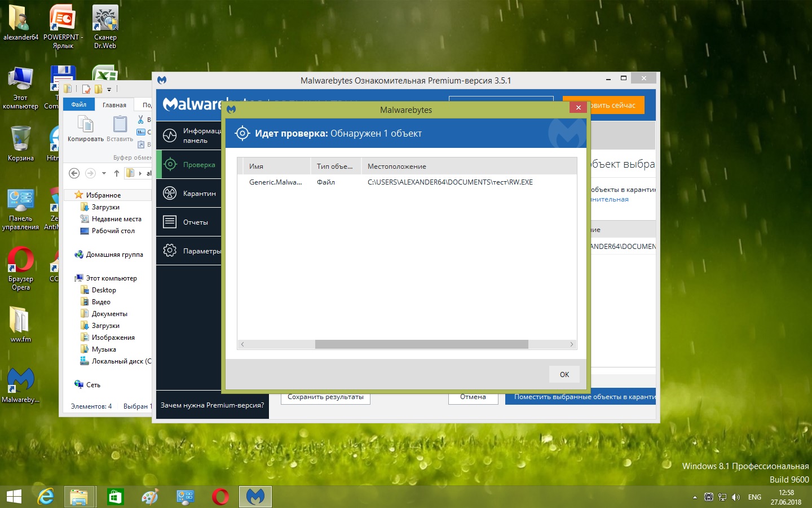812x508 pixels.
Task: Select the Generic.Malware detection row name
Action: point(276,182)
